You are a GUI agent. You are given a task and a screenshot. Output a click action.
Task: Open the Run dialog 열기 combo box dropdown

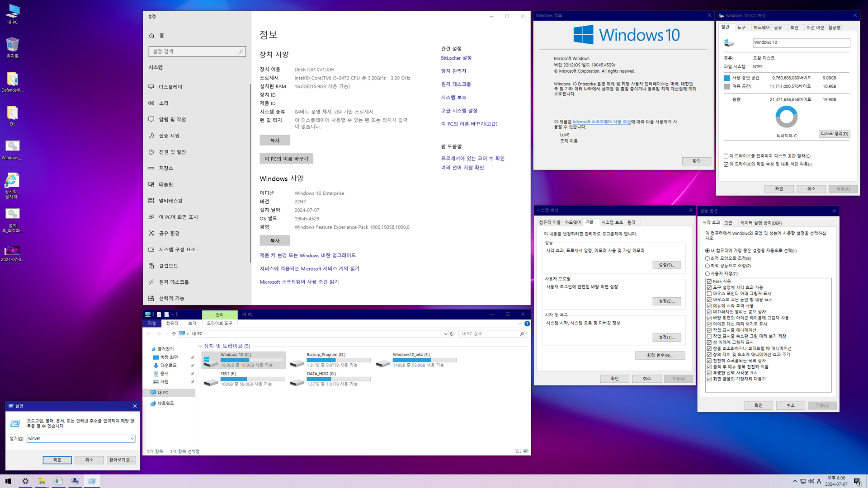pos(132,439)
